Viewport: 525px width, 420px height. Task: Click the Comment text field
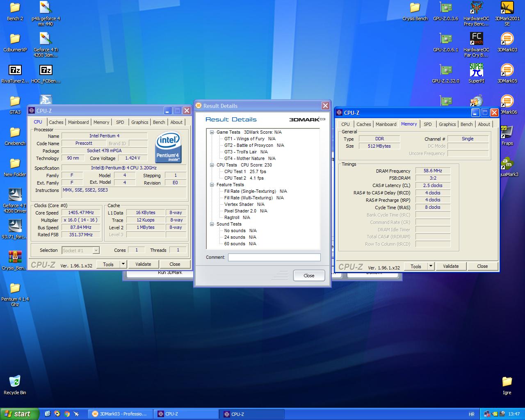point(274,257)
